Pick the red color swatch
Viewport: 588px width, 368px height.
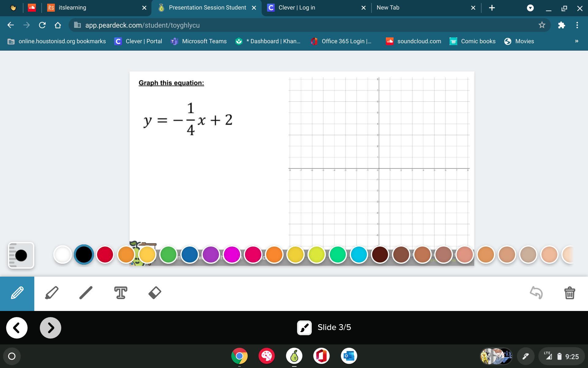click(x=105, y=255)
